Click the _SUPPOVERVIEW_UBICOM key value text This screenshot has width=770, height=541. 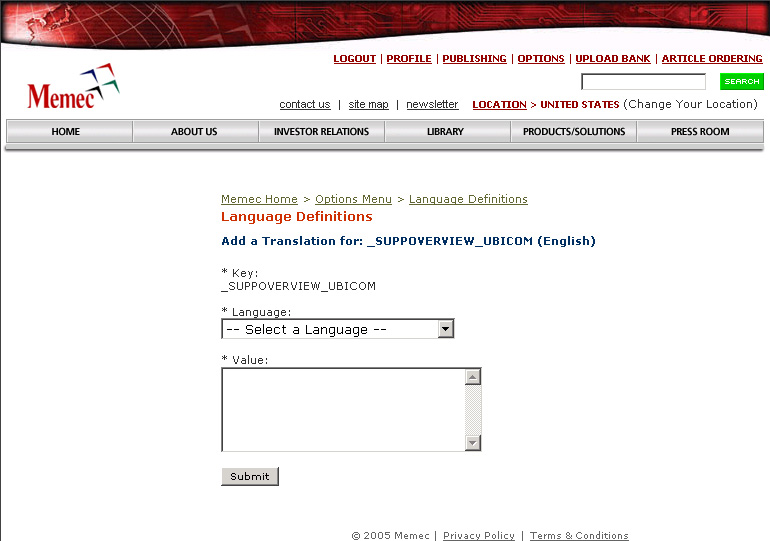pyautogui.click(x=299, y=286)
